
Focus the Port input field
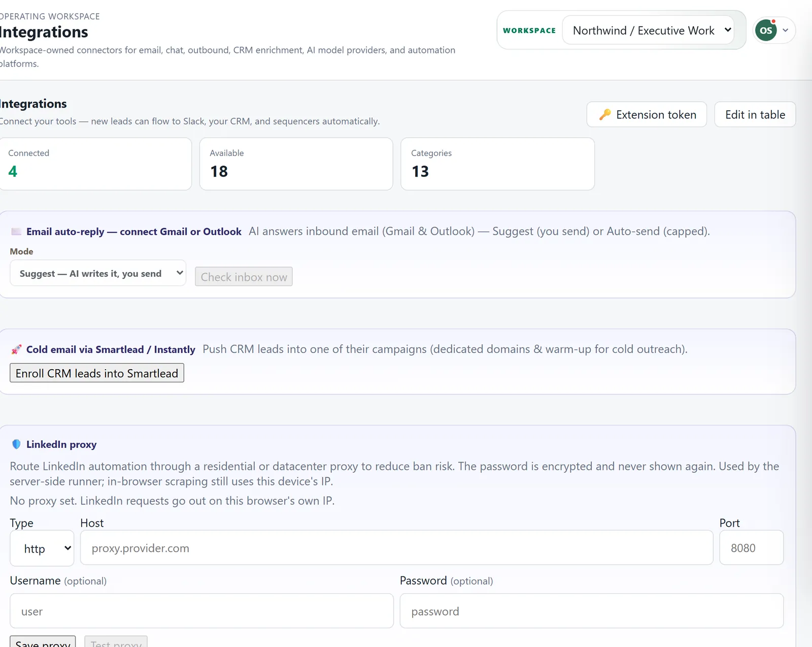(751, 548)
